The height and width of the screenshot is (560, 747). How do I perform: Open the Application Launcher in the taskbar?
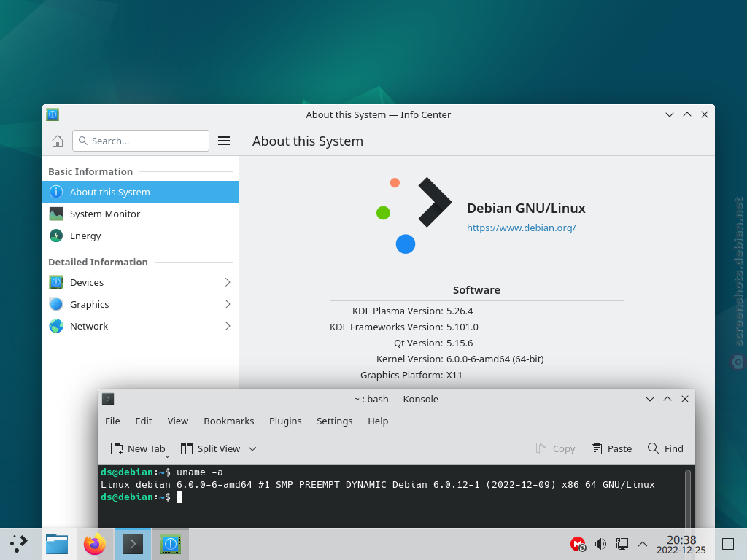(19, 543)
